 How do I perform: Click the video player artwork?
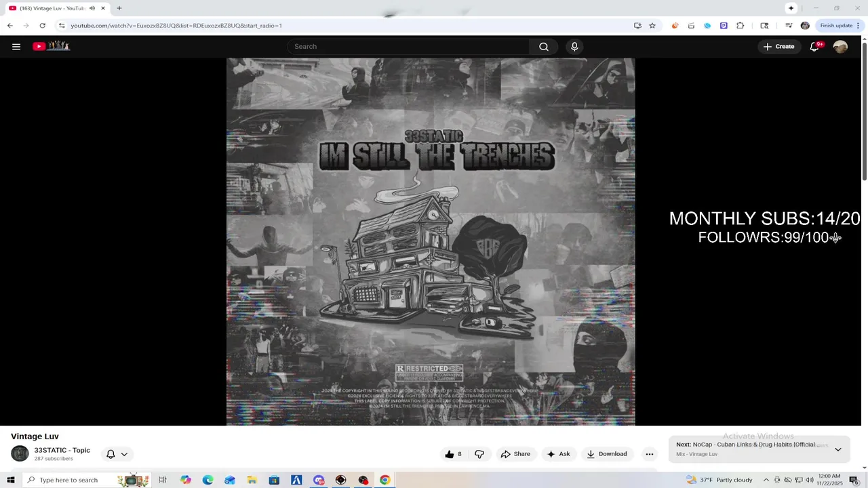[x=431, y=241]
